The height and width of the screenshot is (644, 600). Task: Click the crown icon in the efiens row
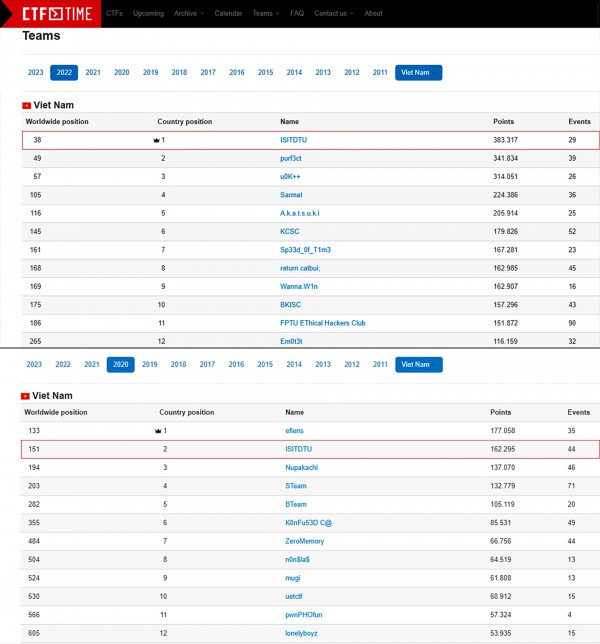156,430
